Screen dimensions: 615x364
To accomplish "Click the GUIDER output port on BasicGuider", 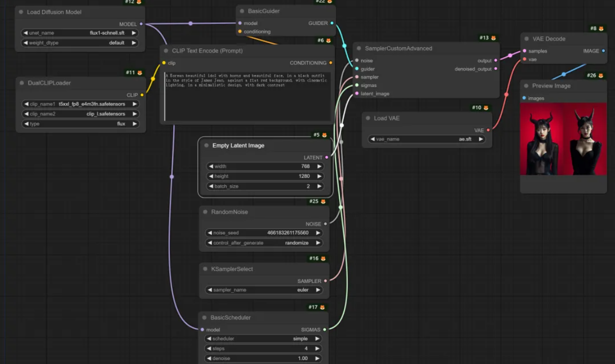I will [x=332, y=23].
